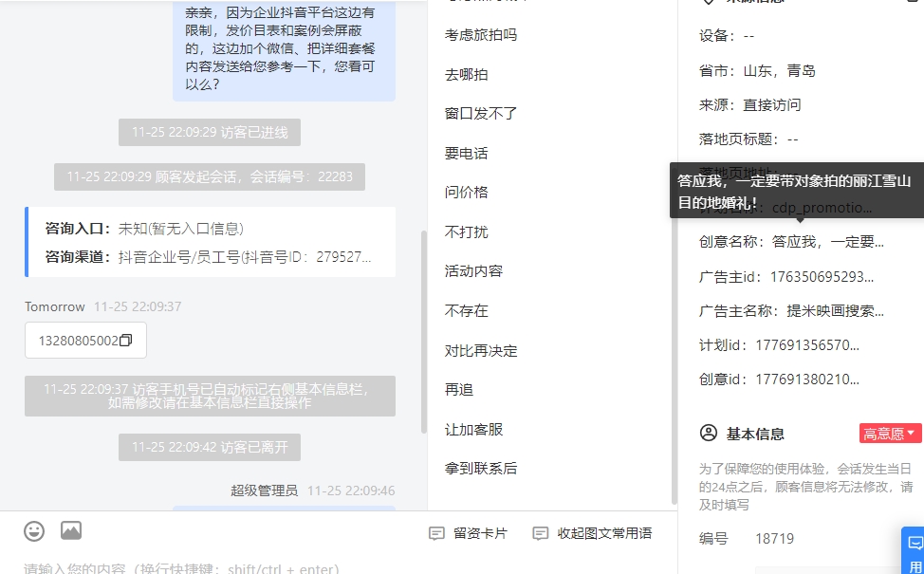Click the 超级管理员 sender label

click(x=264, y=491)
